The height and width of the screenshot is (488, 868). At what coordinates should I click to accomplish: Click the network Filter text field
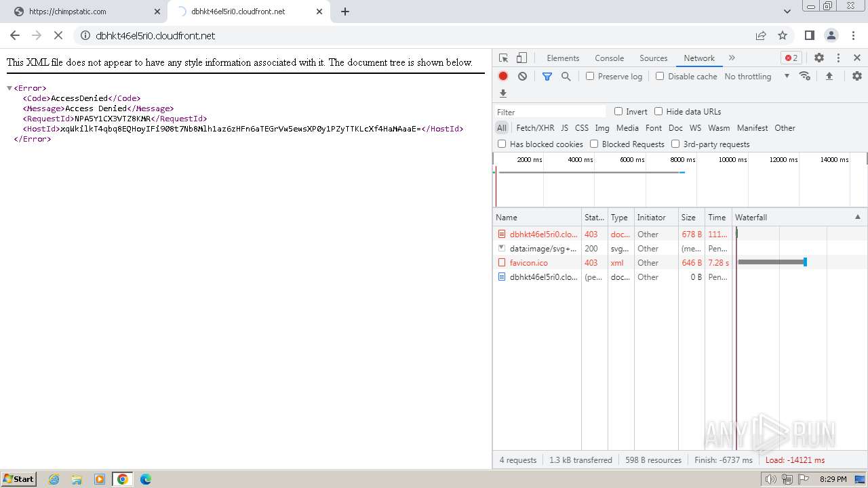pos(550,112)
